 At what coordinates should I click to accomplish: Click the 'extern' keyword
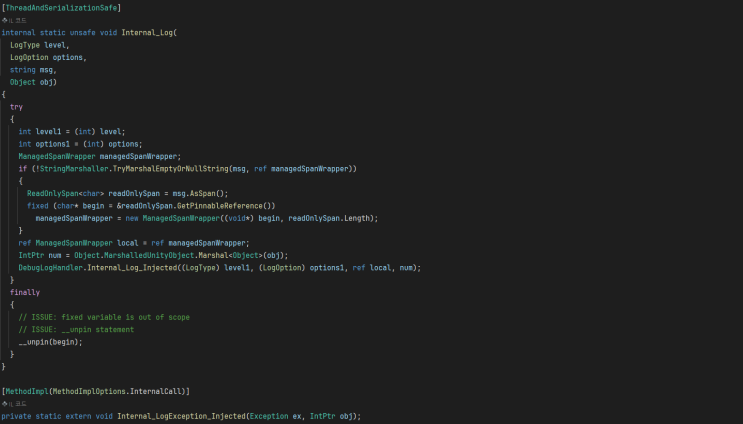point(78,416)
